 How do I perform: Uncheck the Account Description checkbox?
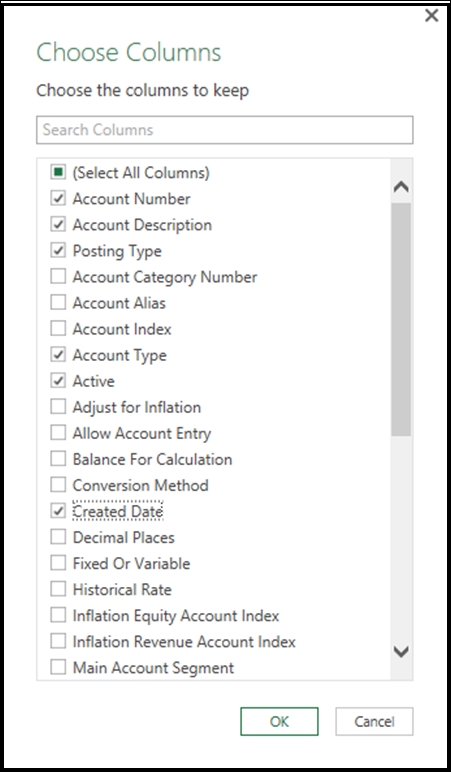(x=58, y=225)
